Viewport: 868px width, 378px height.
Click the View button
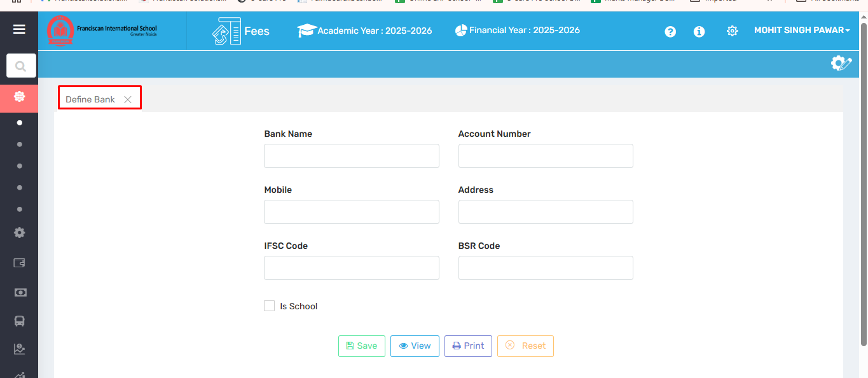[x=415, y=346]
